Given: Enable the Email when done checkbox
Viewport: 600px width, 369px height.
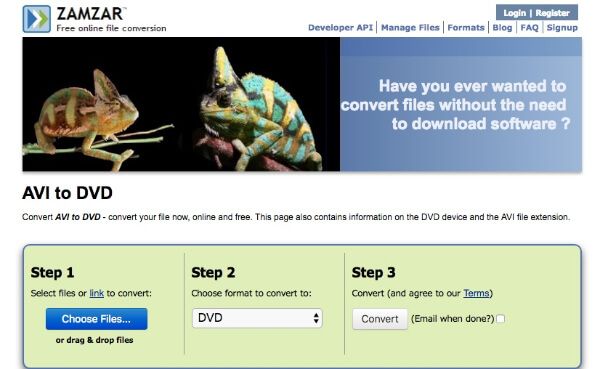Looking at the screenshot, I should 500,318.
